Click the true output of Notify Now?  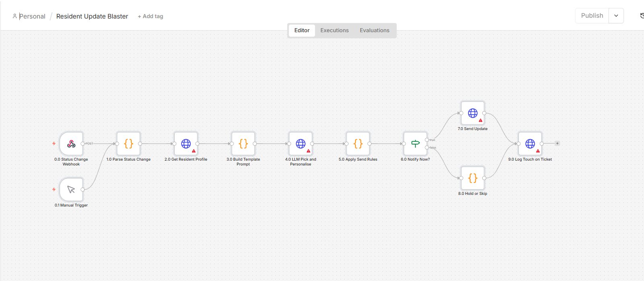tap(427, 140)
